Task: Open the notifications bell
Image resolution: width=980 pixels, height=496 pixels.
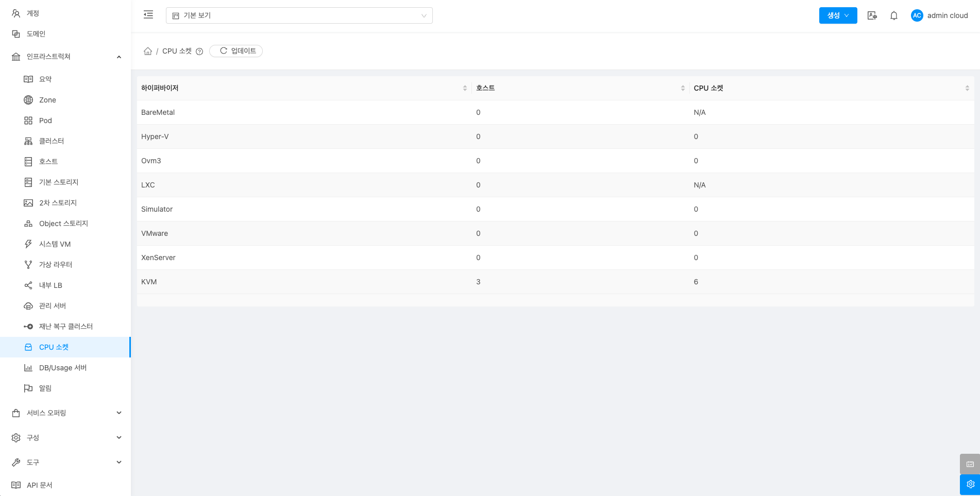Action: point(894,15)
